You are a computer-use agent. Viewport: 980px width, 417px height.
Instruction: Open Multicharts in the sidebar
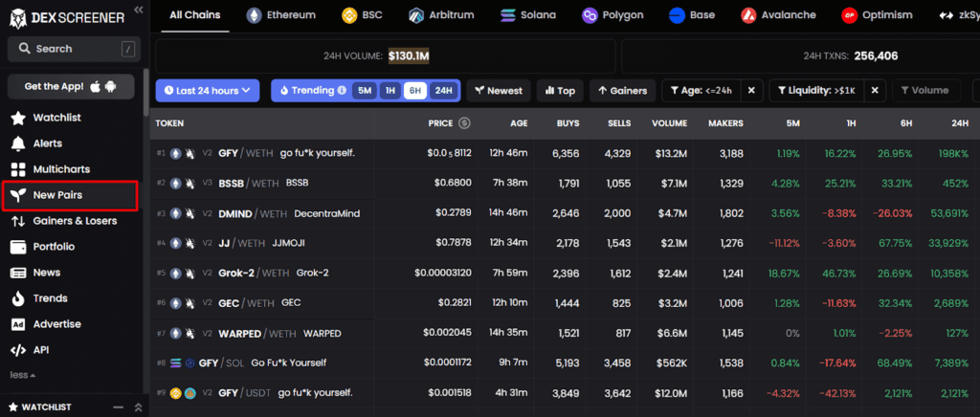pyautogui.click(x=61, y=169)
